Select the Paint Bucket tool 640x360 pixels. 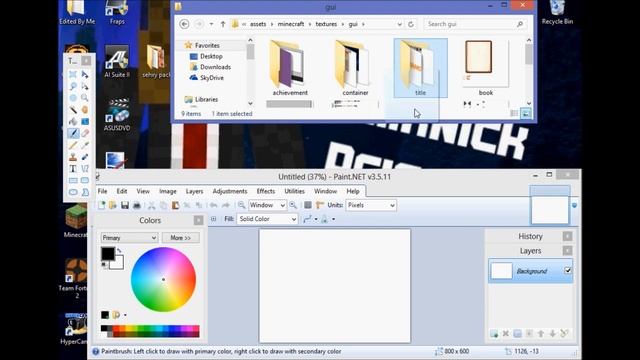coord(73,122)
